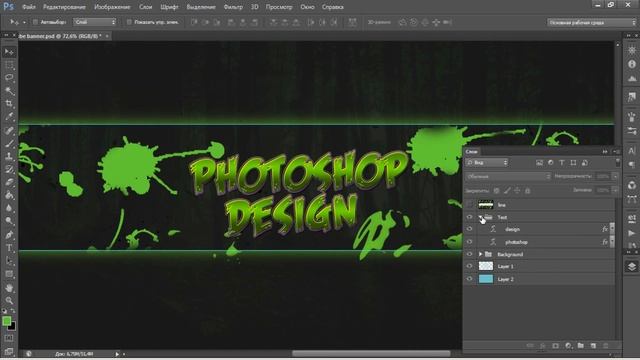Select the Healing Brush tool
Screen dimensions: 640x360
[x=9, y=130]
